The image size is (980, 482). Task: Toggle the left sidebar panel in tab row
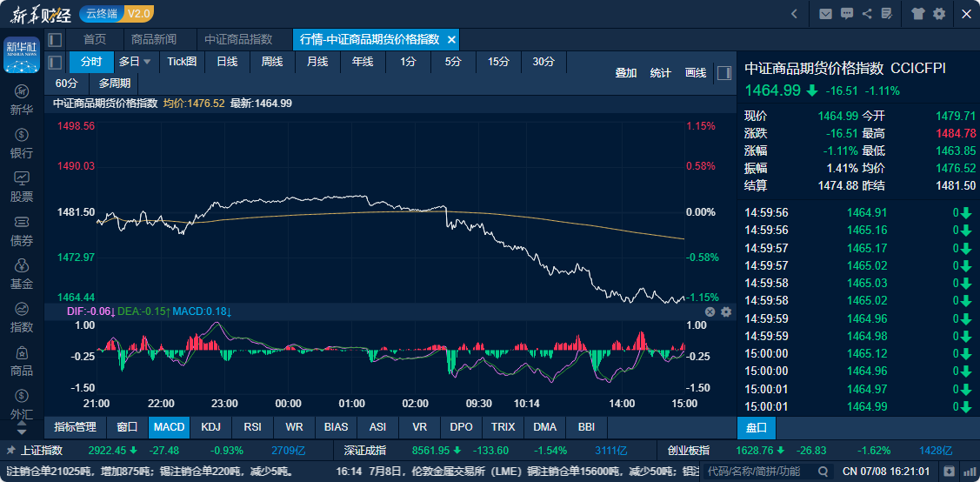(x=55, y=40)
